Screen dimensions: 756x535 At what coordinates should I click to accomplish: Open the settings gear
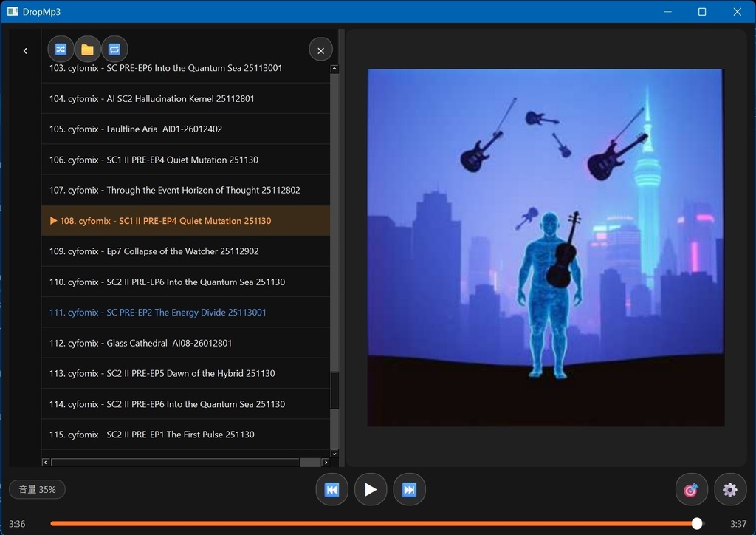[730, 490]
